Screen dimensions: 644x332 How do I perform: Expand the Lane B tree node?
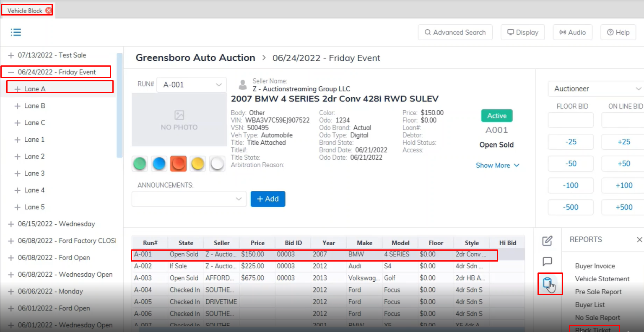pos(18,106)
